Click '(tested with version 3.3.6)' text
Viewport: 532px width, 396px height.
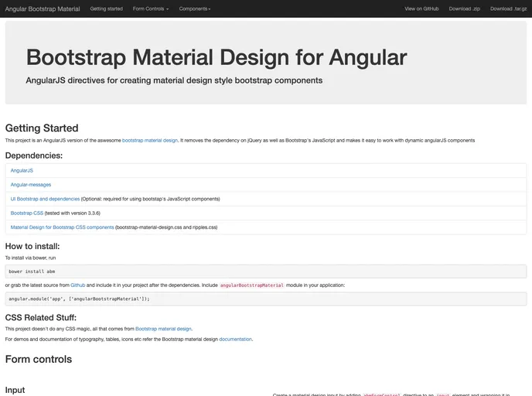point(73,213)
